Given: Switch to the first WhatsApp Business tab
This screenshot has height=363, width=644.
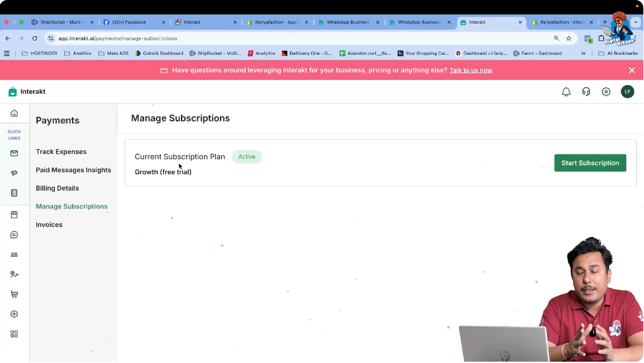Looking at the screenshot, I should click(347, 22).
